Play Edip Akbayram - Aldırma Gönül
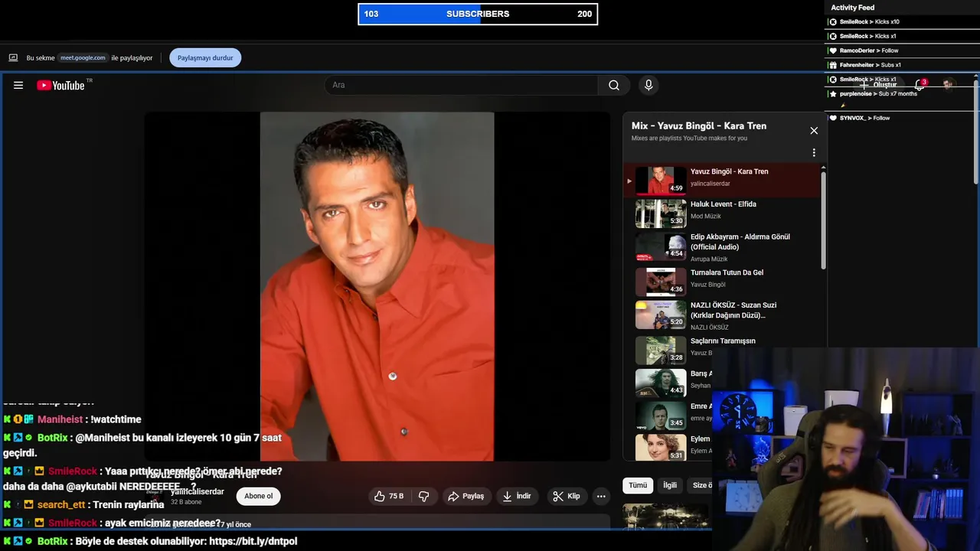 721,246
